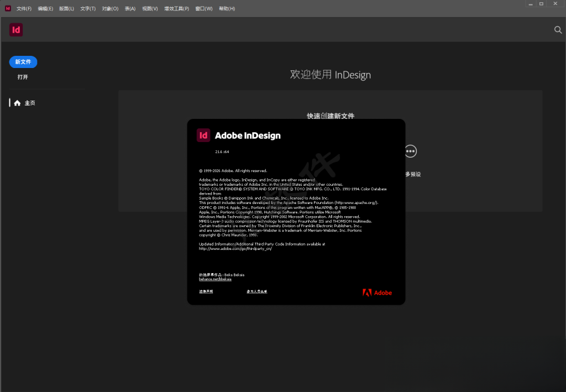Click the blue 新文件 button
The height and width of the screenshot is (392, 566).
click(x=23, y=62)
